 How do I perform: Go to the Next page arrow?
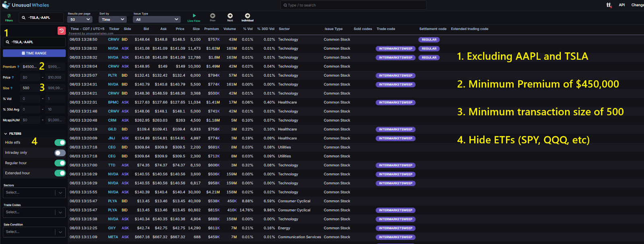[x=230, y=16]
